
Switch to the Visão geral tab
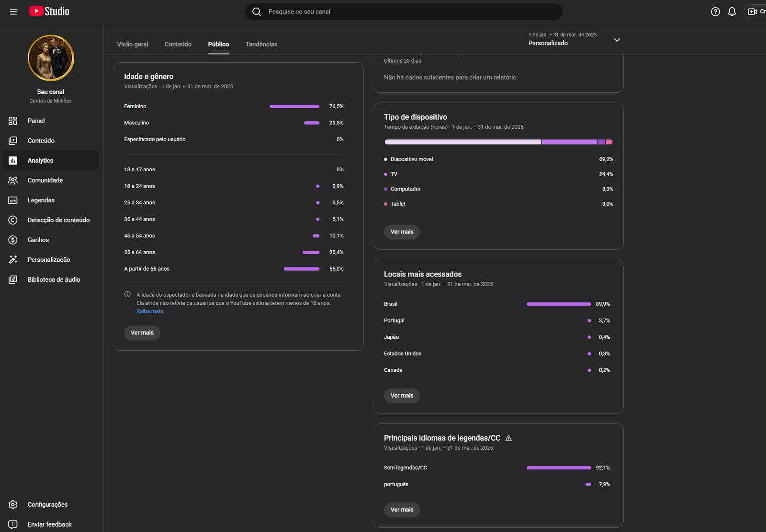pos(133,44)
